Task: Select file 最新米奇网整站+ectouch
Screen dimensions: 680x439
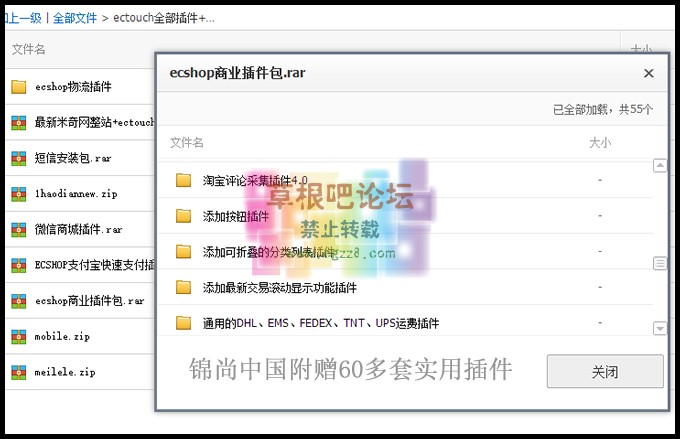Action: click(95, 123)
